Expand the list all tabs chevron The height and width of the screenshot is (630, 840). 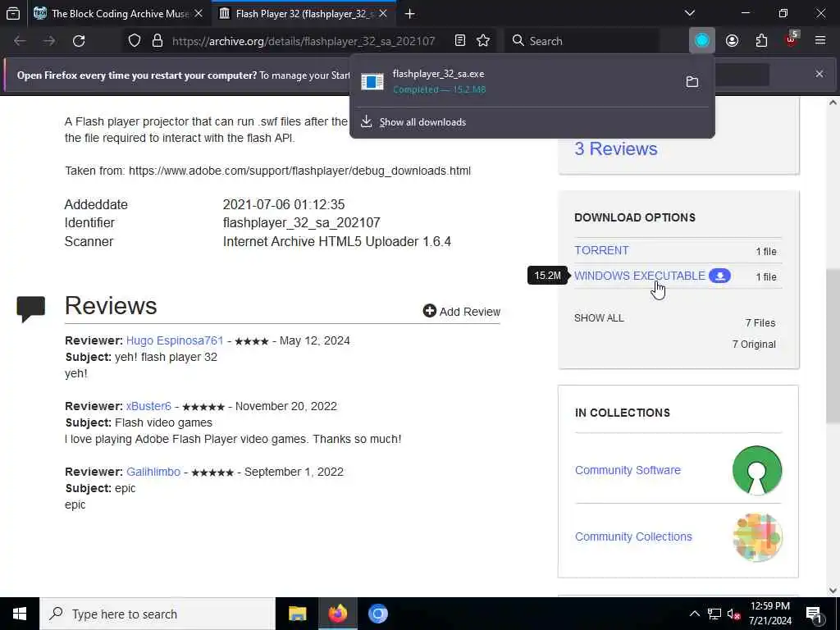690,13
